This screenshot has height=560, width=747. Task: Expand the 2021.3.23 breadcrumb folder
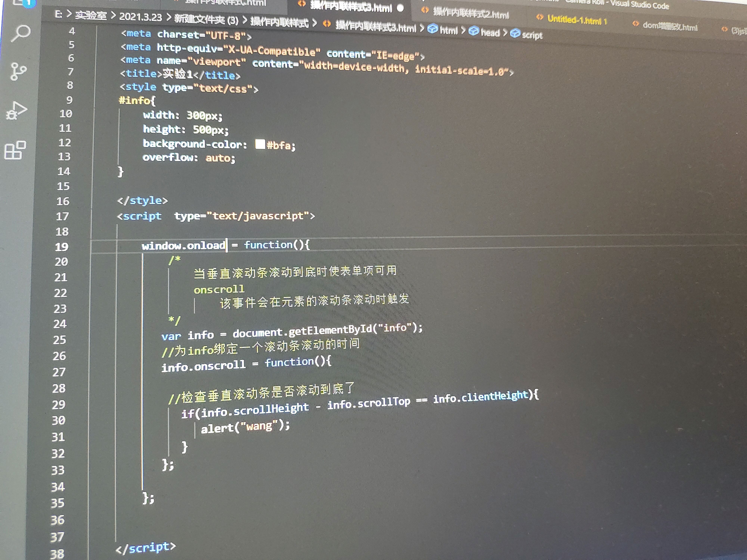pos(140,17)
